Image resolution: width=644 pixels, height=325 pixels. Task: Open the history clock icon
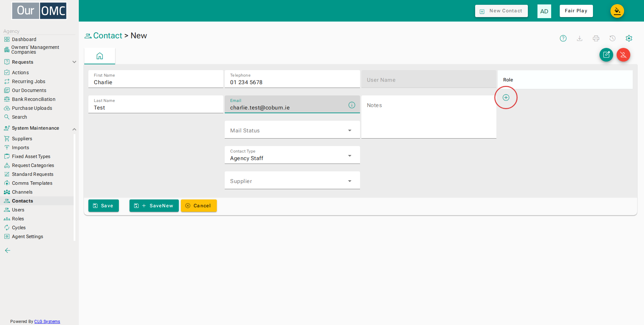coord(612,38)
